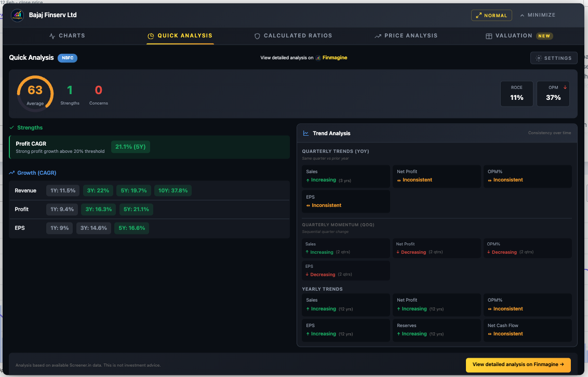
Task: Open the Calculated Ratios tab
Action: (293, 36)
